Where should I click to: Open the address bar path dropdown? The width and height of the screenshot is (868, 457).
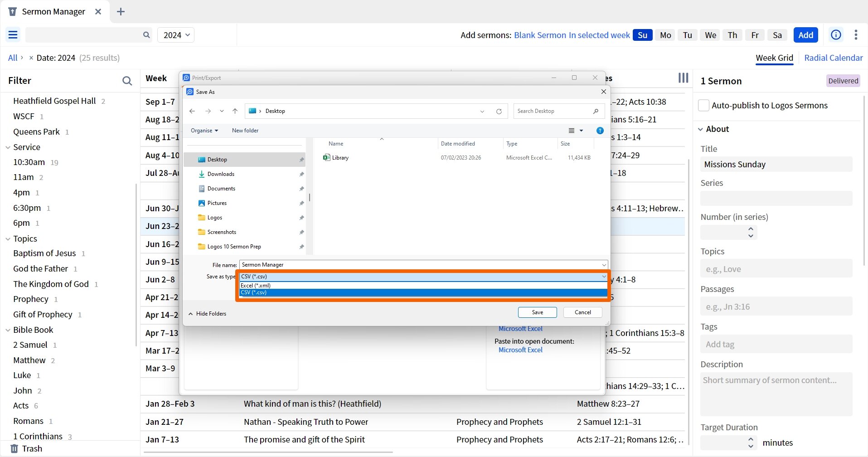pyautogui.click(x=482, y=111)
